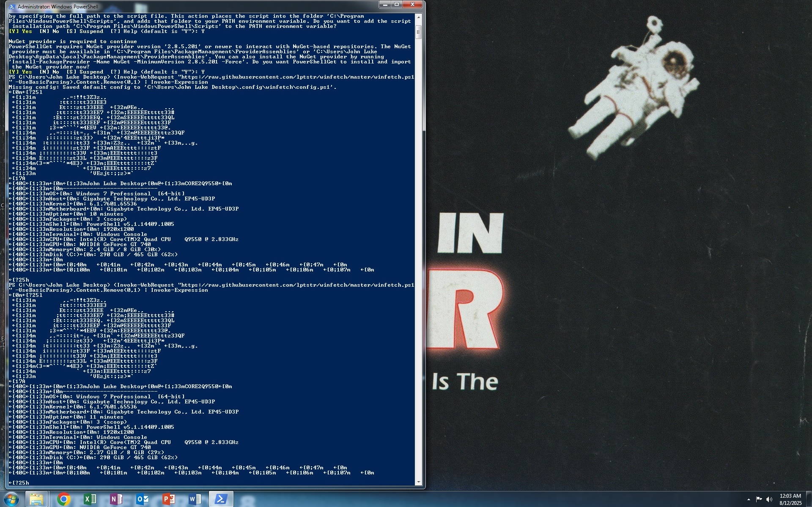Maximize the PowerShell window
The image size is (812, 507).
[397, 4]
